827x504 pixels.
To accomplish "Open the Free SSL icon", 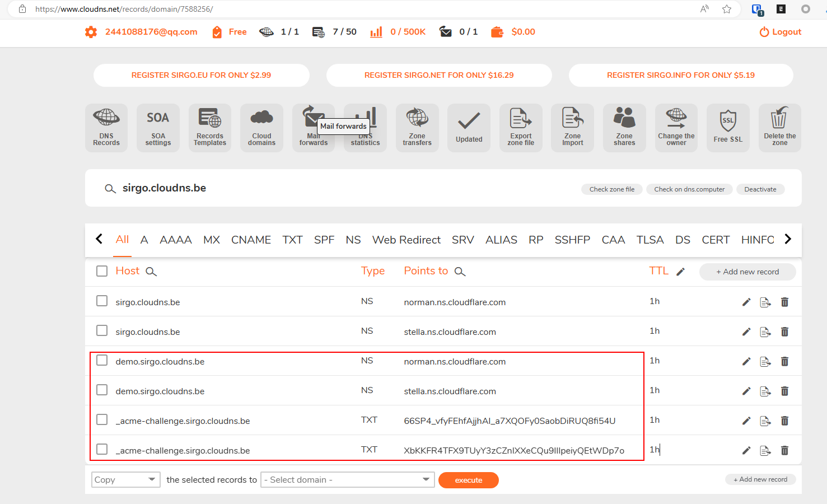I will pyautogui.click(x=728, y=128).
